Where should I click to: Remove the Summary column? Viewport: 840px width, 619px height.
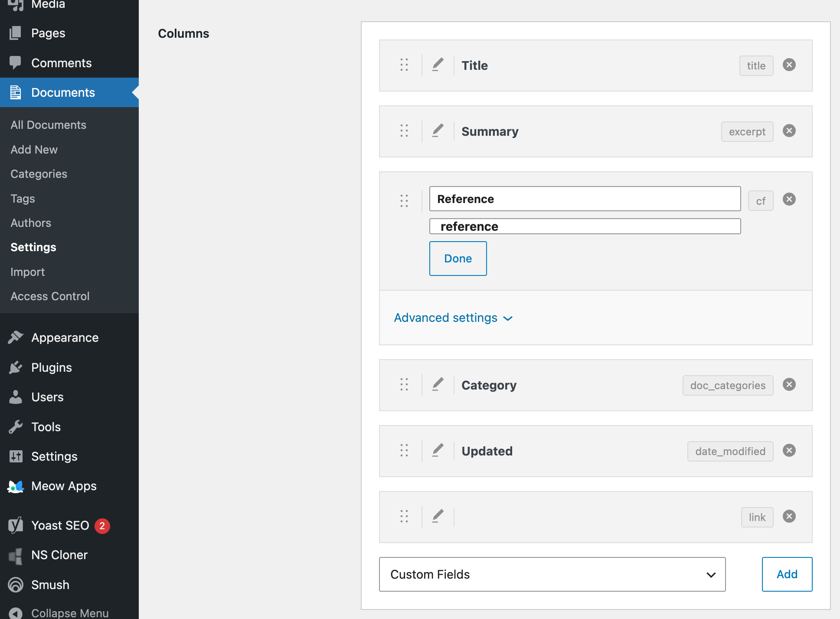(789, 131)
